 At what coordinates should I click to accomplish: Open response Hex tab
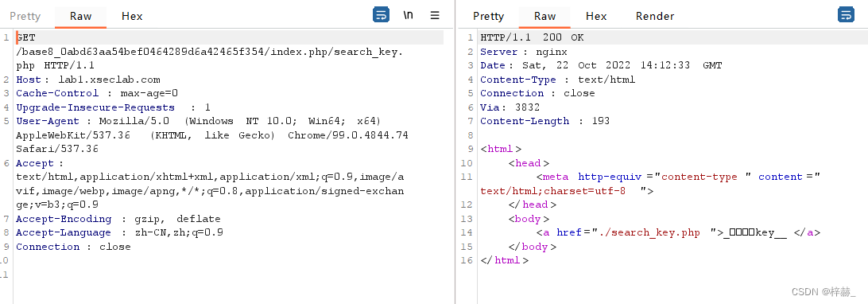coord(596,16)
